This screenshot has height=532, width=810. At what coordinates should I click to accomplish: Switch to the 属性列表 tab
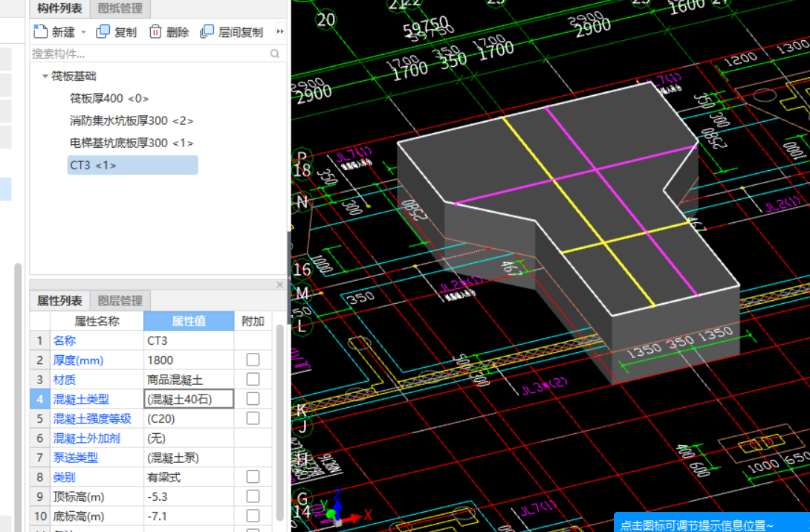pos(59,301)
